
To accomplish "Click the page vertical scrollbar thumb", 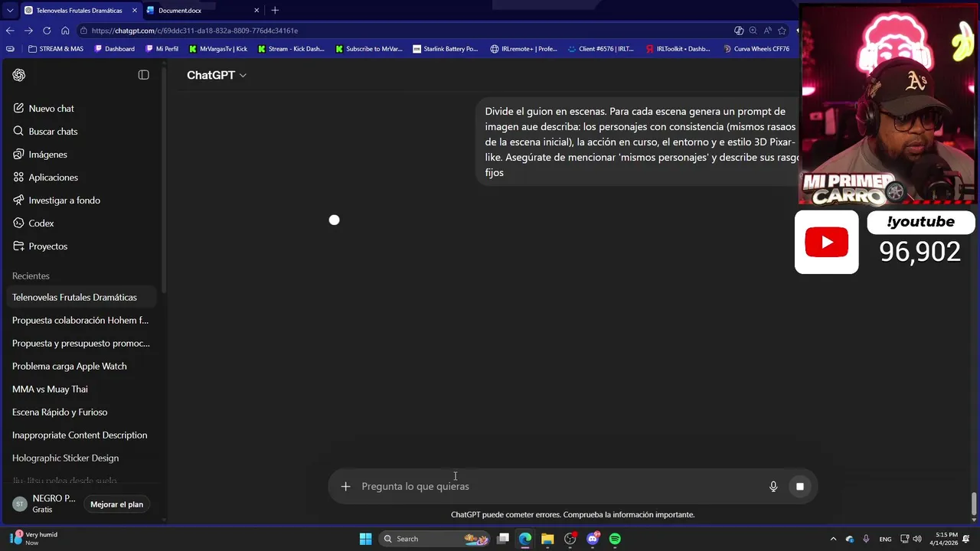I will point(974,504).
